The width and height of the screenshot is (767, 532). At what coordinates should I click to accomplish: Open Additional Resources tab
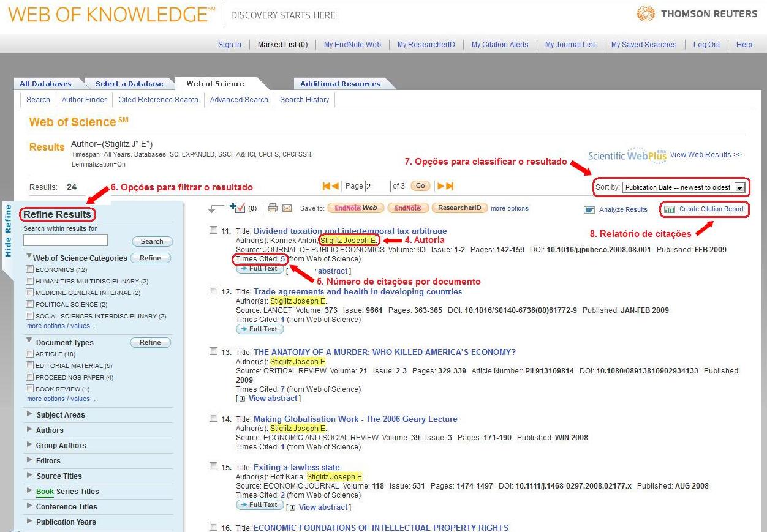[x=340, y=84]
